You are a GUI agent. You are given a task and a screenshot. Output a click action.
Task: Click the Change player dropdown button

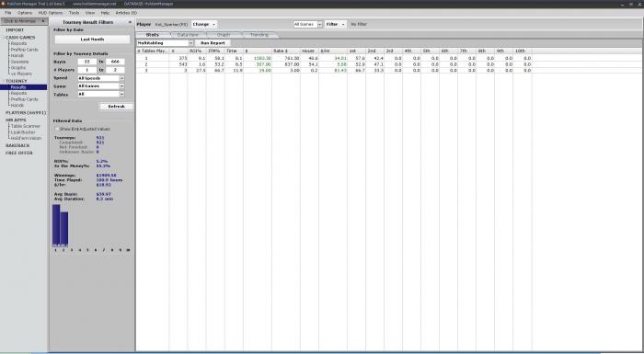point(203,24)
